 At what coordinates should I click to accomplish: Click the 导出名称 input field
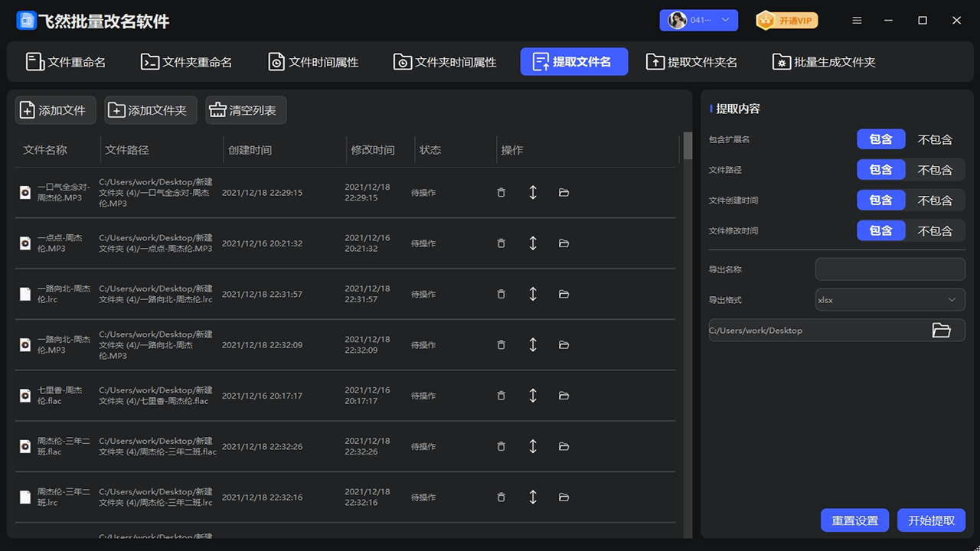(x=890, y=269)
